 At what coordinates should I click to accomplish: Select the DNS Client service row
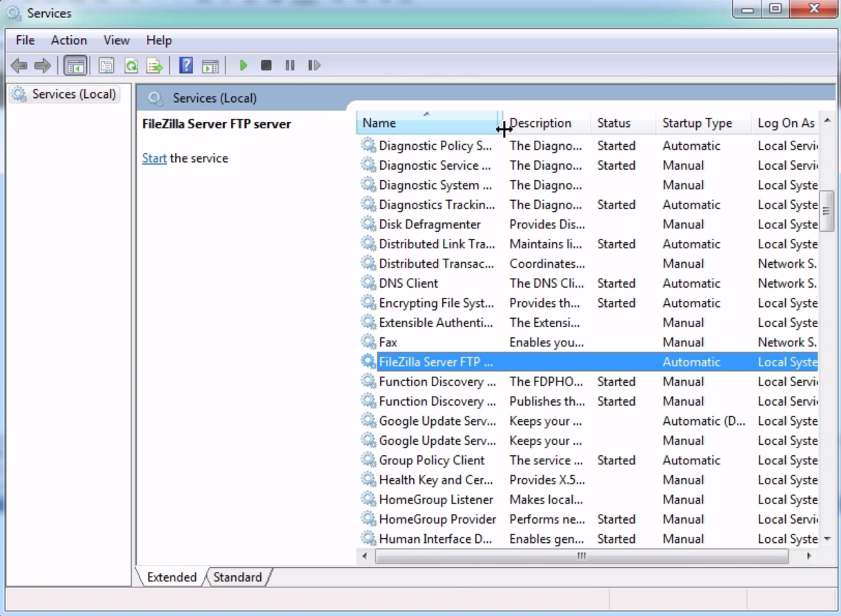click(x=408, y=284)
